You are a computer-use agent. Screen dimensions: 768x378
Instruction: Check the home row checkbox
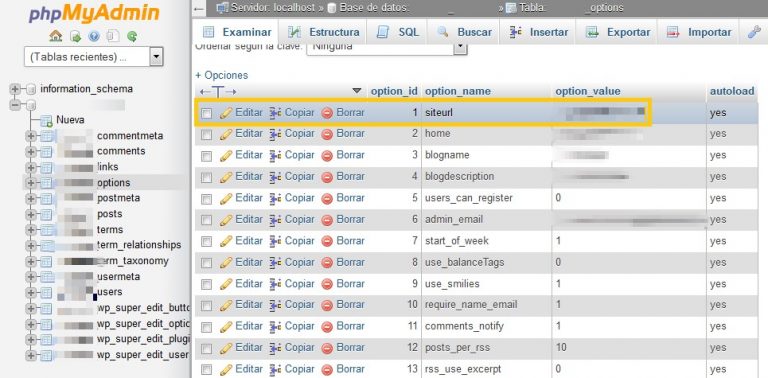[207, 135]
